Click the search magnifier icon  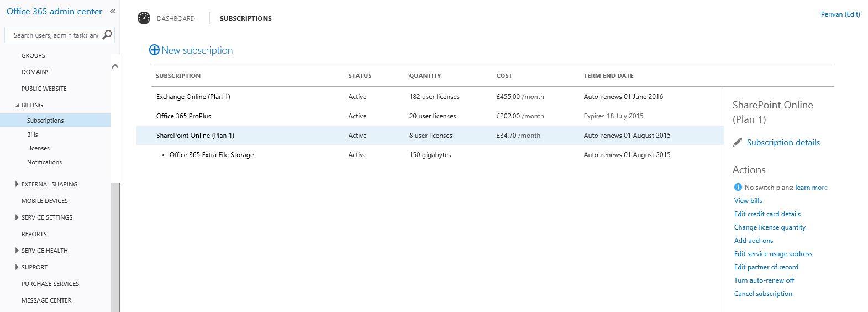[x=107, y=35]
